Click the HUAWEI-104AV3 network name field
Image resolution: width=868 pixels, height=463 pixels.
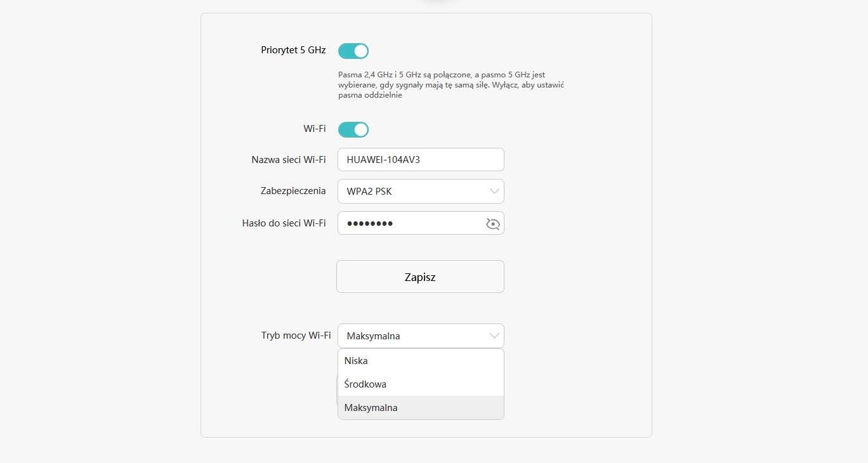(421, 159)
